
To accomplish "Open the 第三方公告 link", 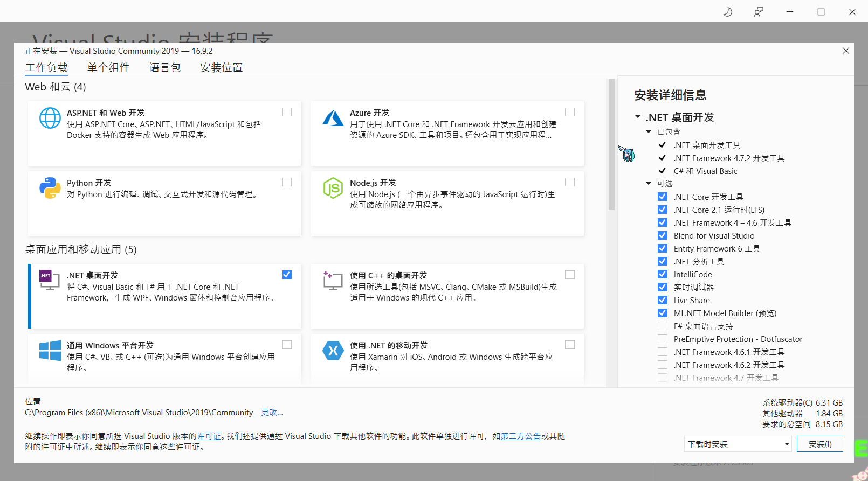I will click(521, 436).
